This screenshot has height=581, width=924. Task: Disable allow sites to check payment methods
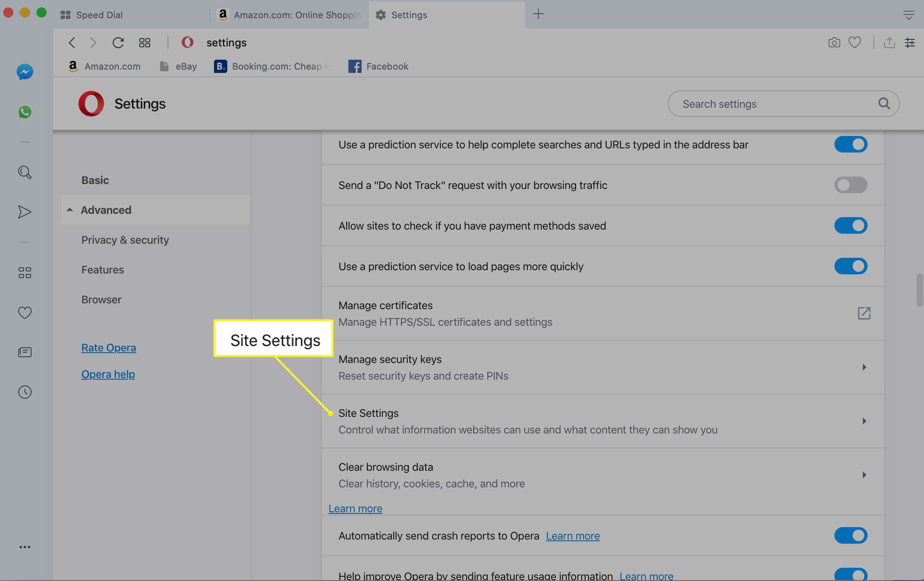tap(851, 225)
